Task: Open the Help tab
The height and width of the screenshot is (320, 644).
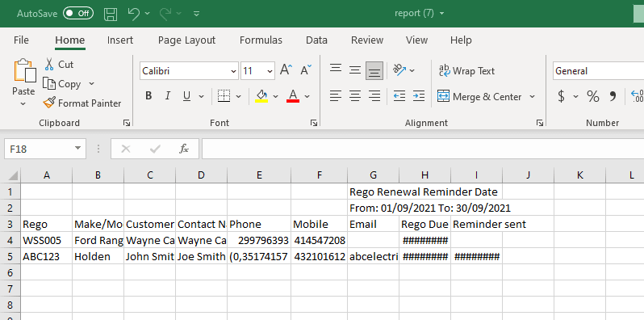Action: (x=461, y=40)
